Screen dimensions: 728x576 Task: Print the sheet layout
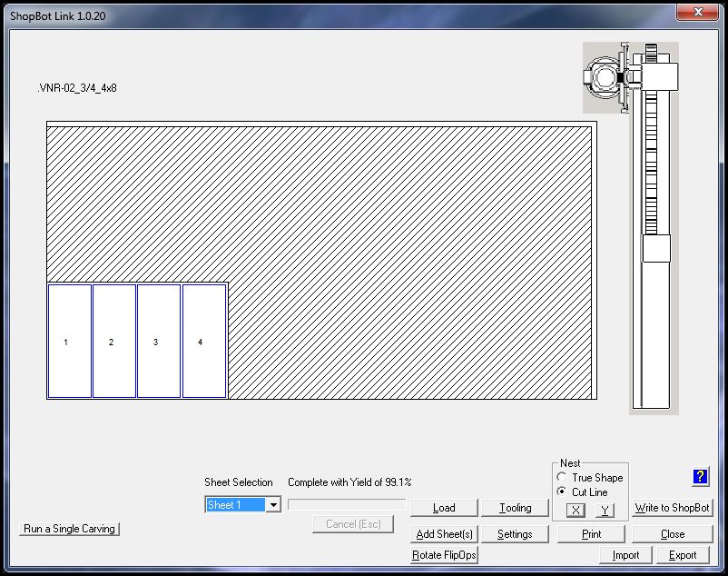pyautogui.click(x=591, y=534)
